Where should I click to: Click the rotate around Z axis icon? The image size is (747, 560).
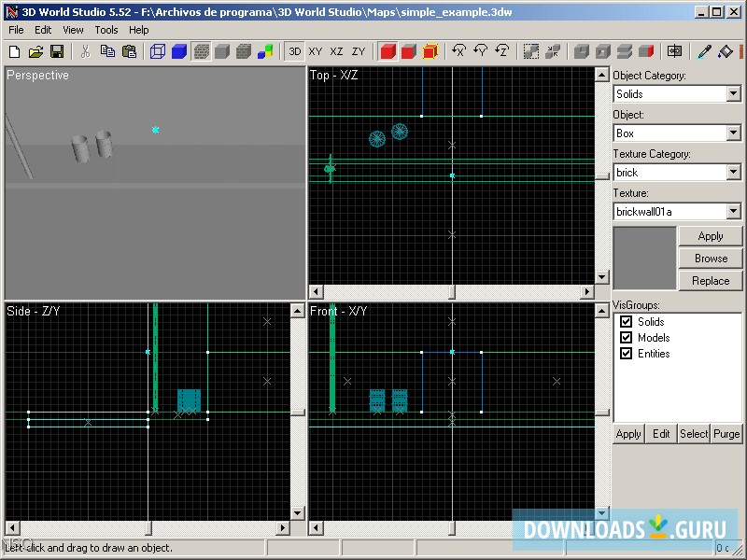pos(502,51)
